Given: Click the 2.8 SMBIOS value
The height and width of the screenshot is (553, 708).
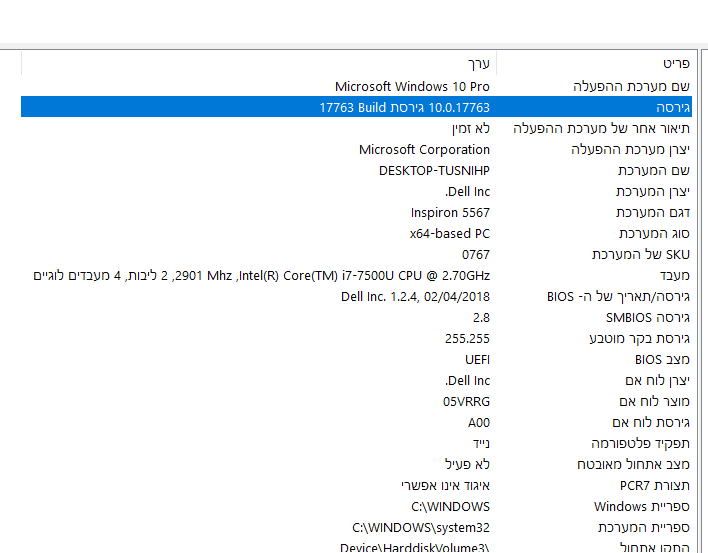Looking at the screenshot, I should (x=481, y=318).
